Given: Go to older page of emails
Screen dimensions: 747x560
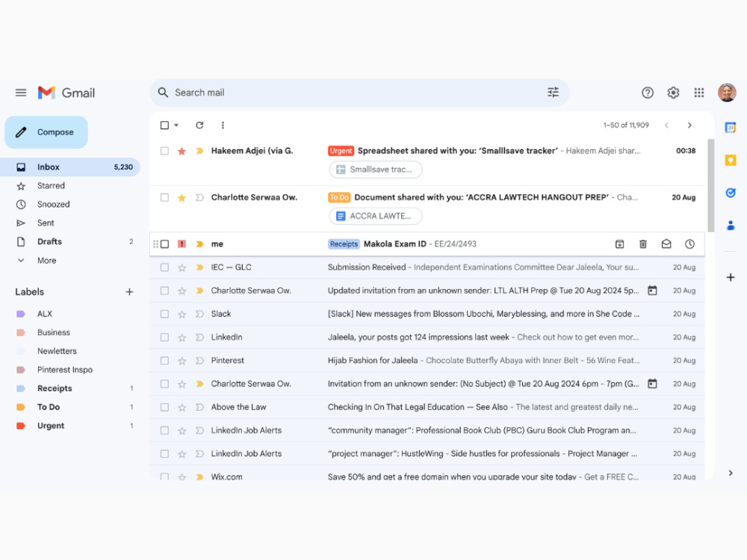Looking at the screenshot, I should pyautogui.click(x=689, y=125).
